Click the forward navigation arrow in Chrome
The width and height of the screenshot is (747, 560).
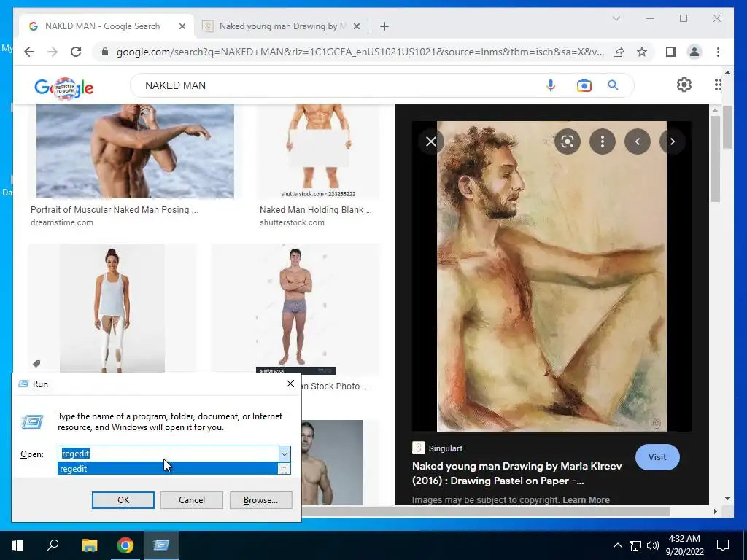(53, 52)
